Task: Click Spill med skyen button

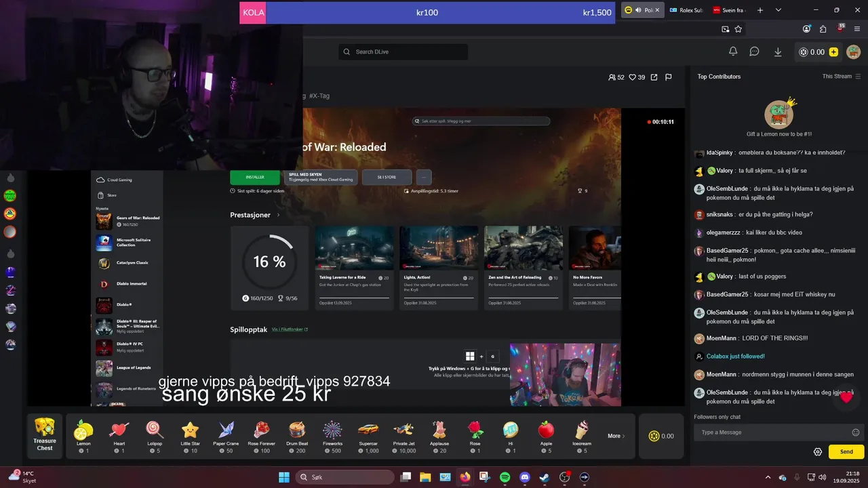Action: [x=321, y=177]
